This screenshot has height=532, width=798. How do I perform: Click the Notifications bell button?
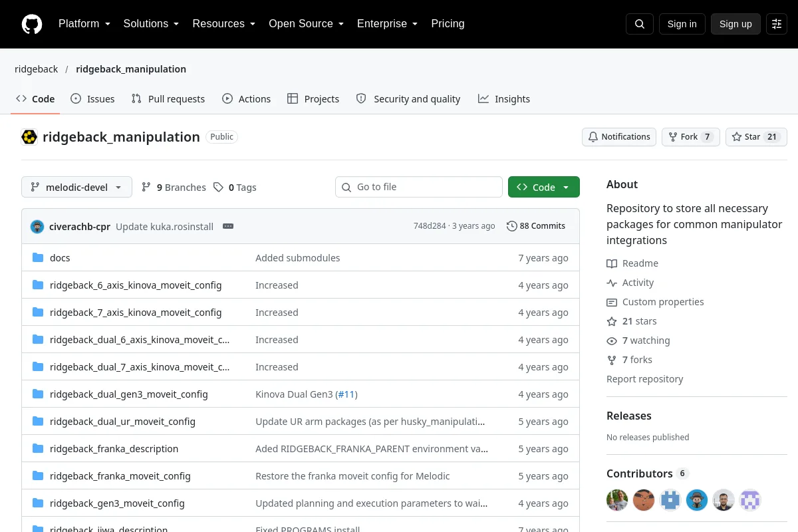point(619,137)
